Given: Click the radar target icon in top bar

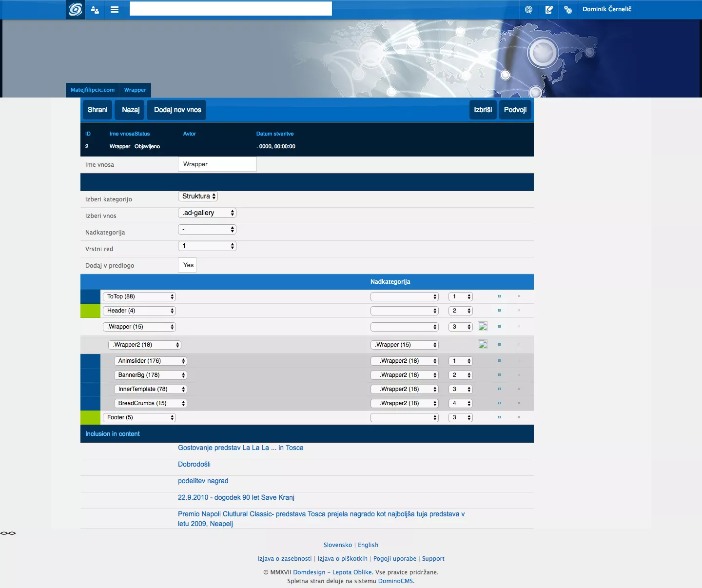Looking at the screenshot, I should coord(528,9).
